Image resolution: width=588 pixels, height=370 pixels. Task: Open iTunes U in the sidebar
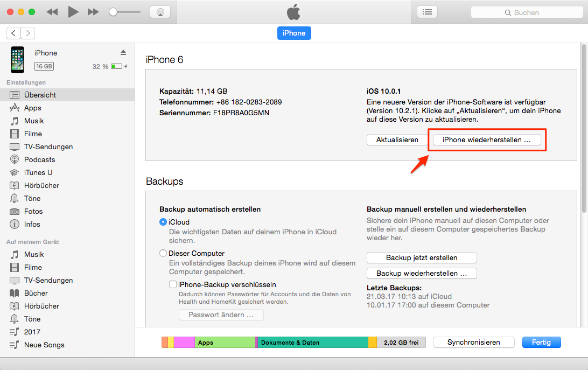point(67,173)
